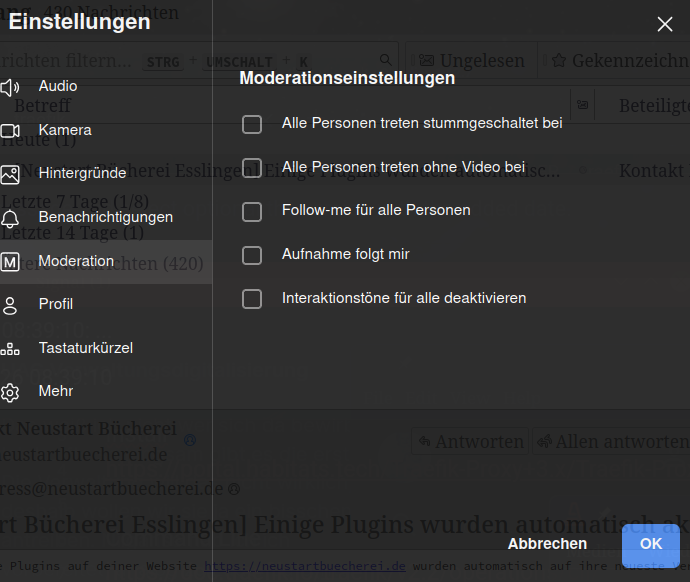The image size is (690, 582).
Task: Click the Tastaturkürzel shortcut icon
Action: 10,349
